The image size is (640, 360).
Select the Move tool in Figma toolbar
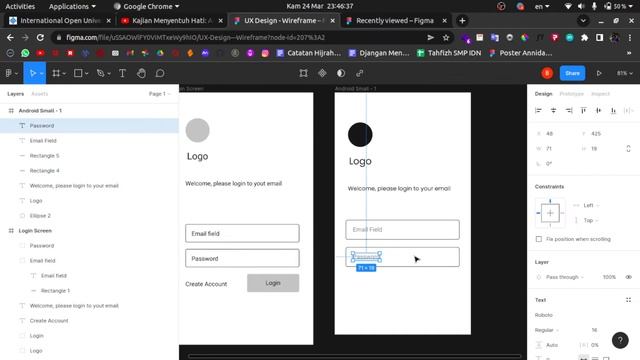[32, 73]
